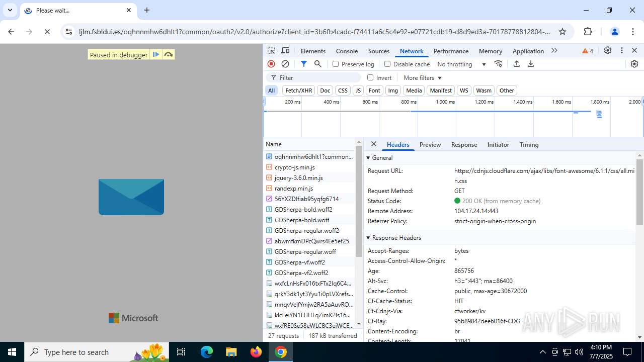Show more DevTools tabs chevron
The width and height of the screenshot is (644, 362).
[x=554, y=51]
